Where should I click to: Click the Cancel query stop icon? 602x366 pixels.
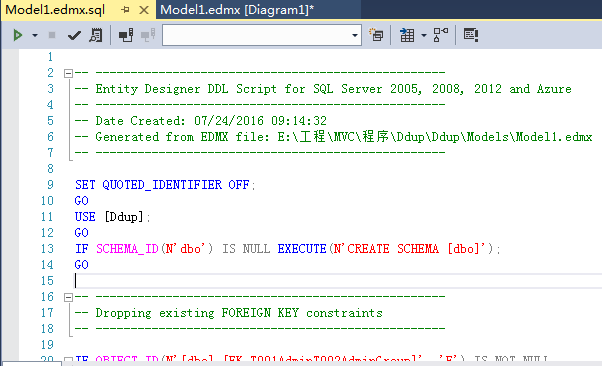point(52,35)
